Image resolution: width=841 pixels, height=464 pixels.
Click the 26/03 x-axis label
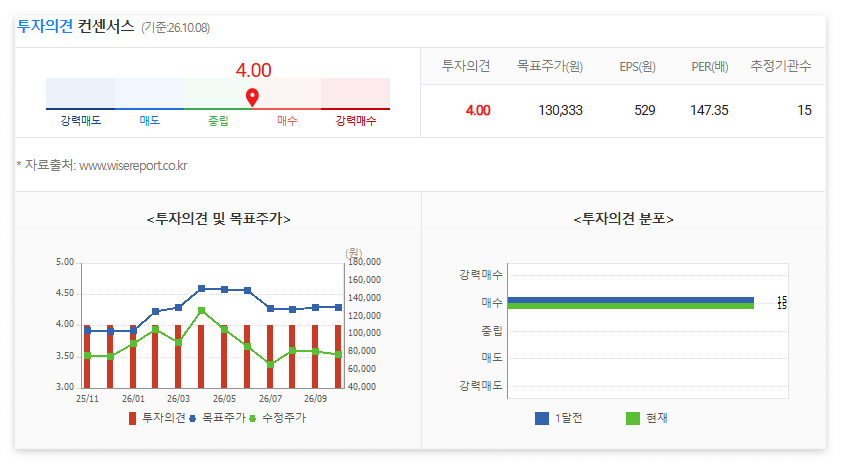178,399
